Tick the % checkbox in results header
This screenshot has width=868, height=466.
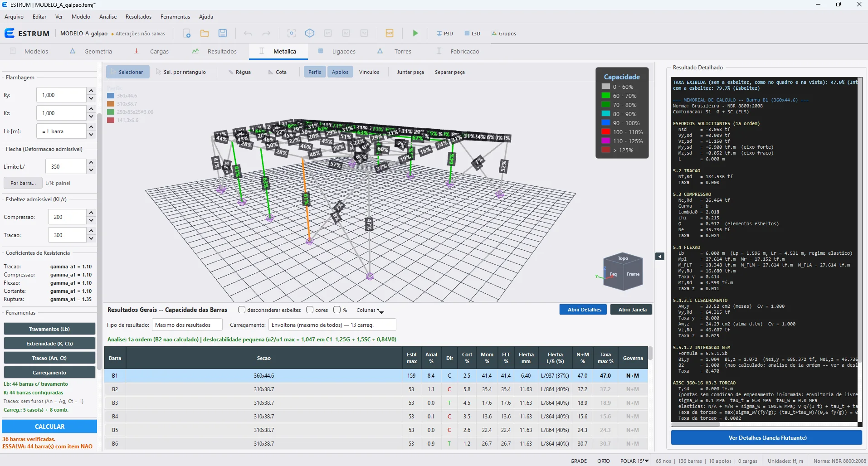coord(337,310)
